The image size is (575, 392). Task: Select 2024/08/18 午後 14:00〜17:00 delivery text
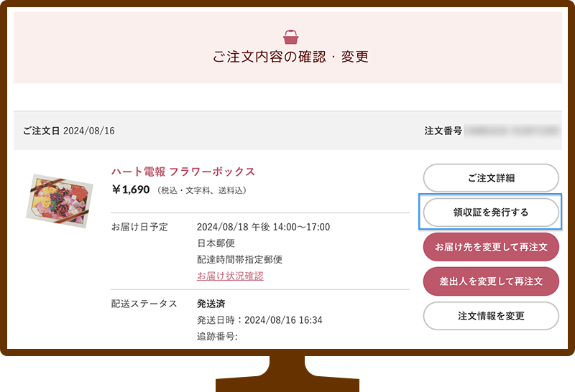tap(263, 227)
